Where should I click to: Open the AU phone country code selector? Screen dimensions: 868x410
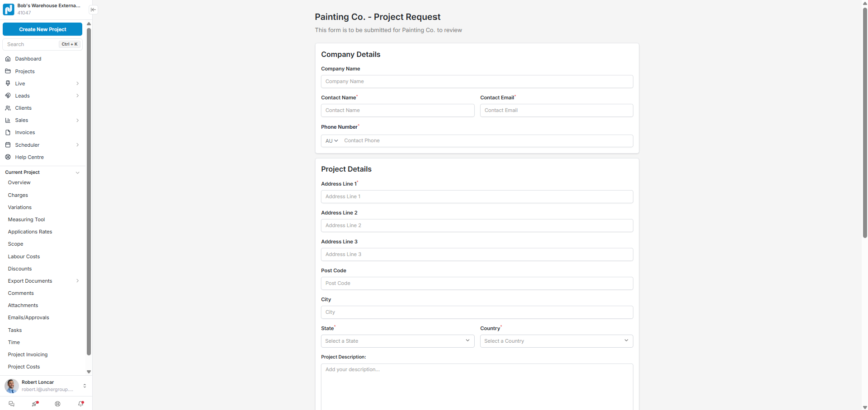click(x=331, y=141)
